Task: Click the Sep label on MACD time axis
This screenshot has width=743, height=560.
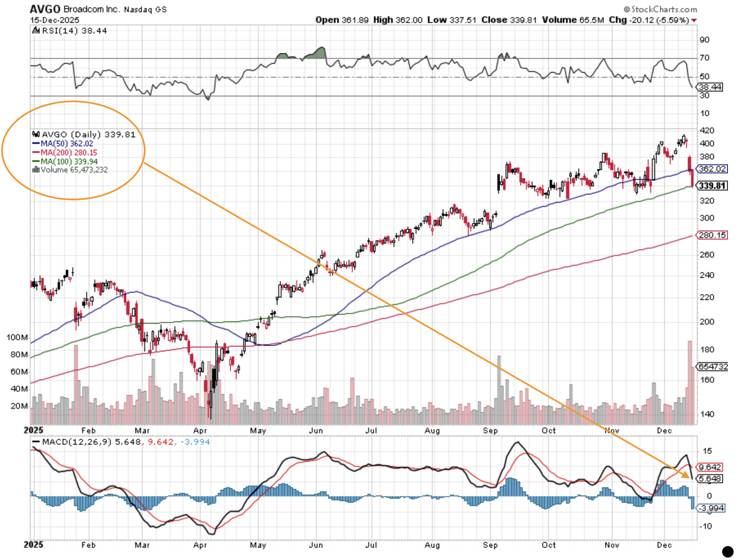Action: [490, 545]
